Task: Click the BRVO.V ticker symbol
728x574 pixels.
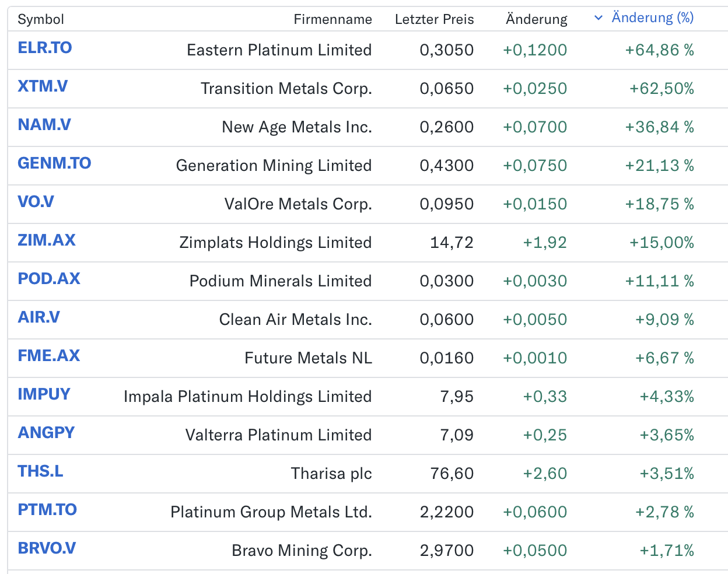Action: click(x=47, y=548)
